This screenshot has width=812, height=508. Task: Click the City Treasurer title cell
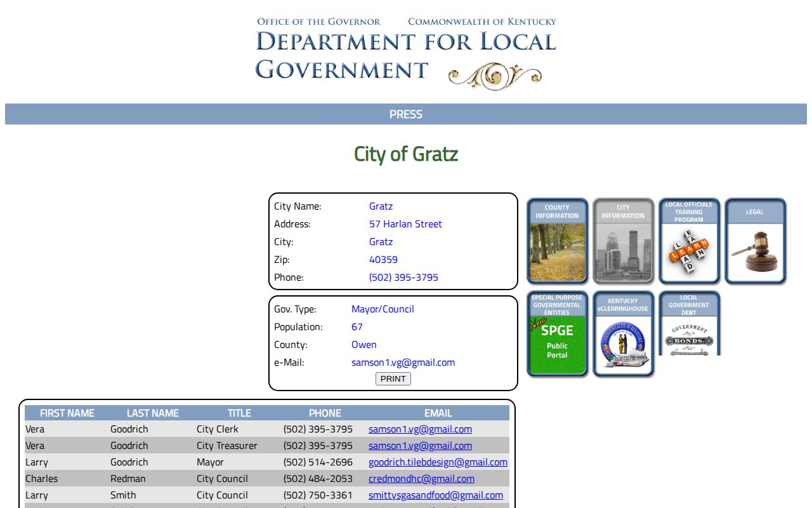tap(227, 446)
